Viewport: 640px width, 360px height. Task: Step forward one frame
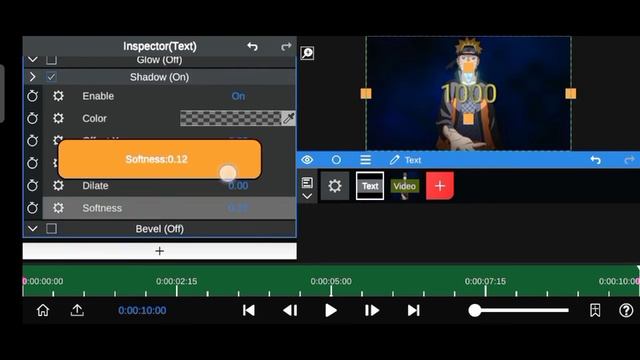coord(371,311)
